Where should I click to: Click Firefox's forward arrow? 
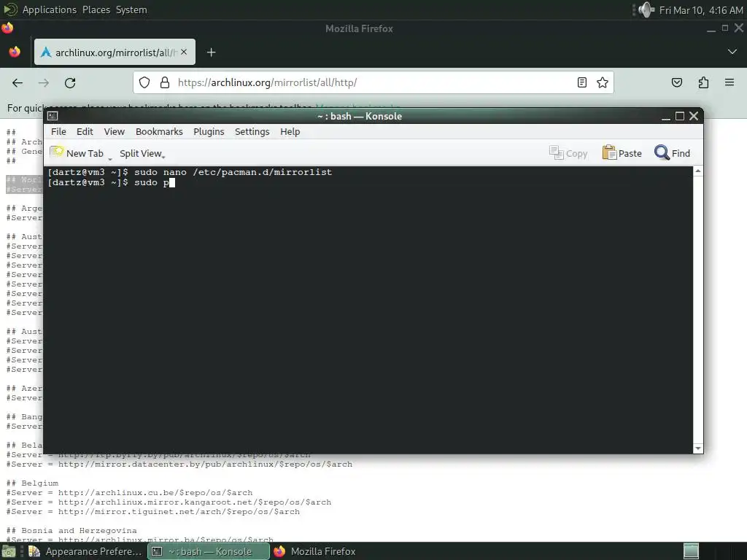point(44,83)
